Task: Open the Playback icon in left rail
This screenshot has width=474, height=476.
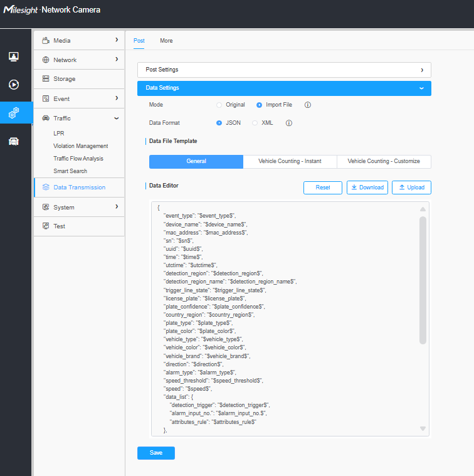Action: click(x=14, y=85)
